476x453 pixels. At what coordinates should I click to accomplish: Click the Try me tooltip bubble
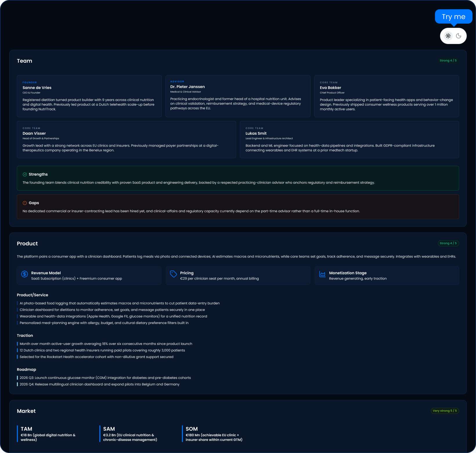pos(454,17)
